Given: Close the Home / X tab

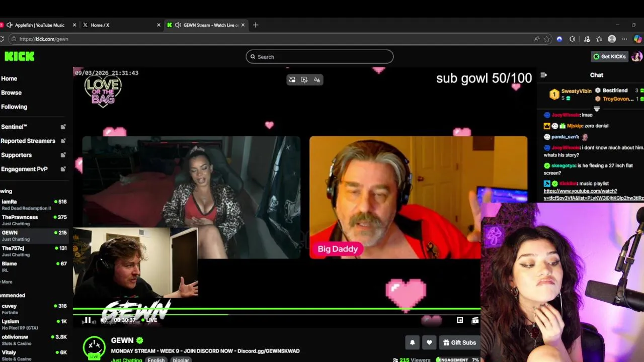Looking at the screenshot, I should click(x=158, y=25).
